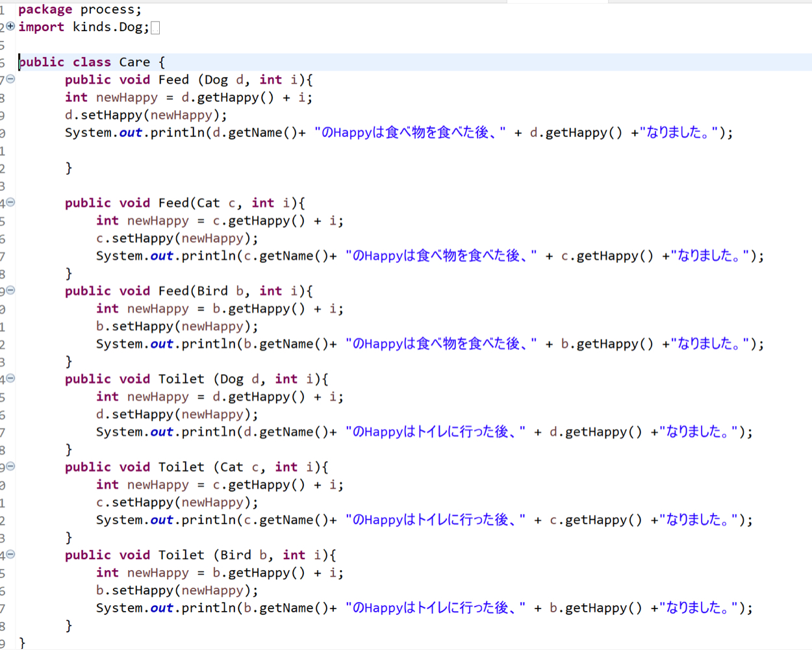This screenshot has width=812, height=650.
Task: Click the public keyword of class Care declaration
Action: coord(42,62)
